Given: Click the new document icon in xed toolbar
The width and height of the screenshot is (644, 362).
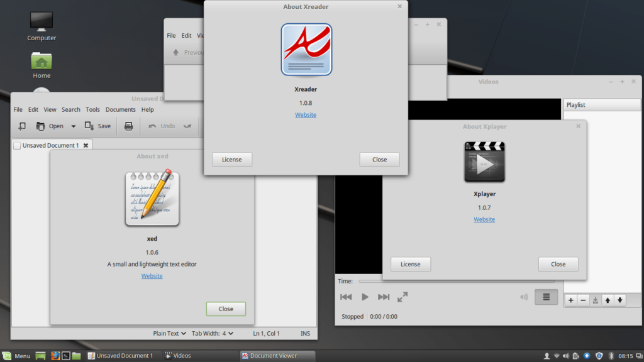Looking at the screenshot, I should [22, 126].
